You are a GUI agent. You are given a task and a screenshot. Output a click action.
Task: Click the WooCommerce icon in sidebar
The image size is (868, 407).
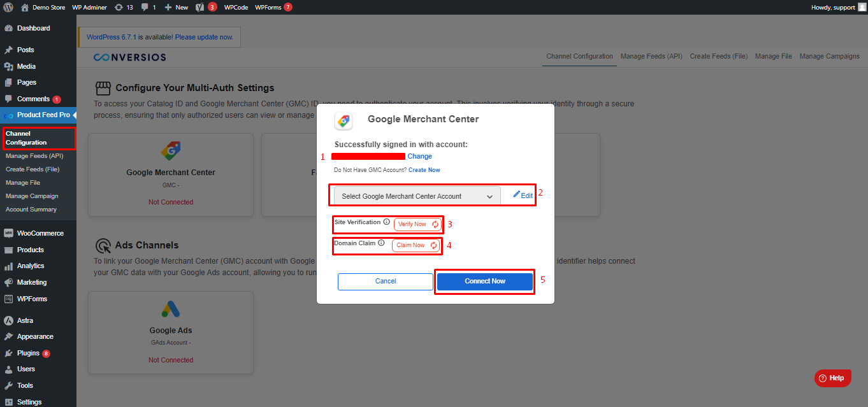click(9, 233)
